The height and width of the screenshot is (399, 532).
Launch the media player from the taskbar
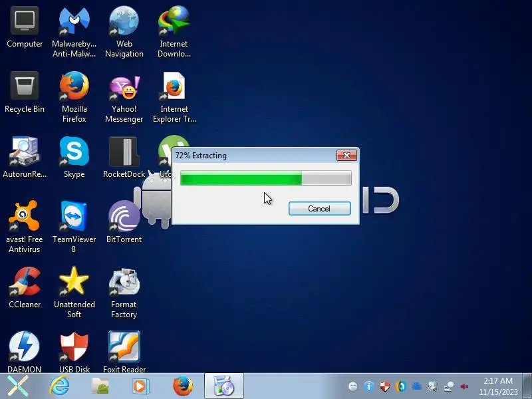(140, 386)
